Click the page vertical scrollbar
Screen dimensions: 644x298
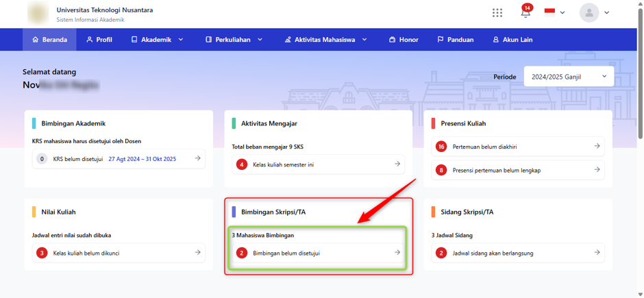[640, 74]
